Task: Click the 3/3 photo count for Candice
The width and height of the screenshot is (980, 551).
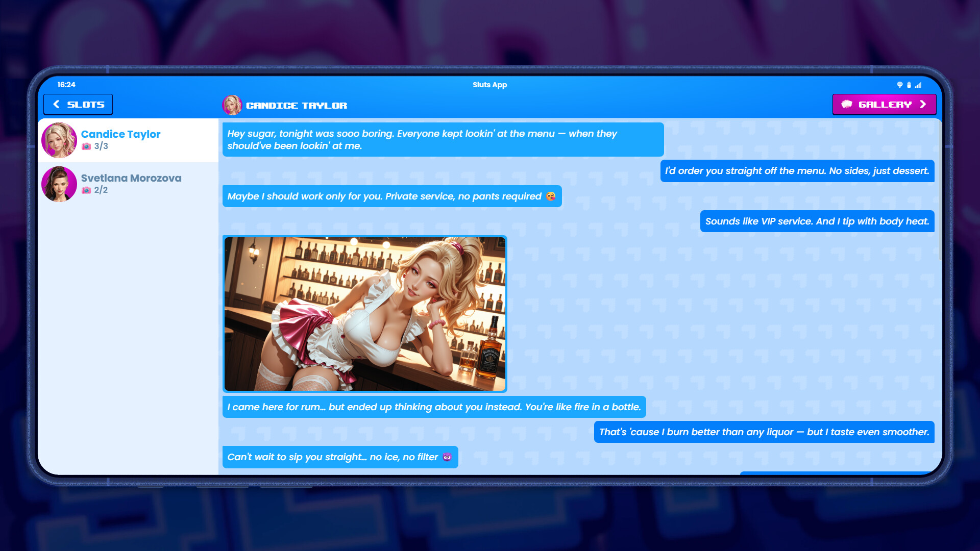Action: (x=101, y=146)
